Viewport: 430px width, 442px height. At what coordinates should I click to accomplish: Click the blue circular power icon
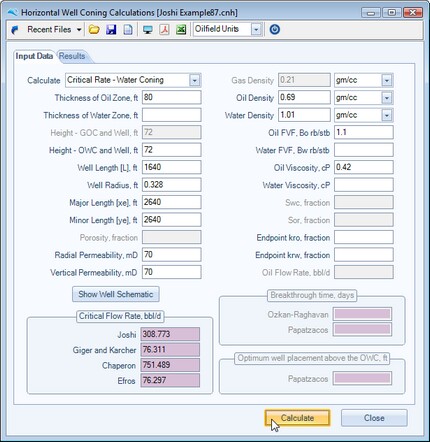tap(275, 30)
